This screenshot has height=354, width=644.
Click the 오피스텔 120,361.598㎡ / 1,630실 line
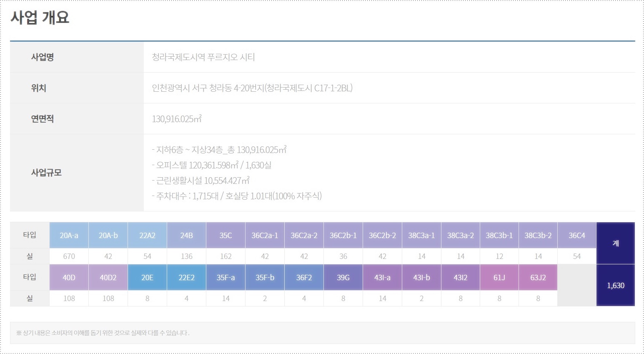click(212, 165)
